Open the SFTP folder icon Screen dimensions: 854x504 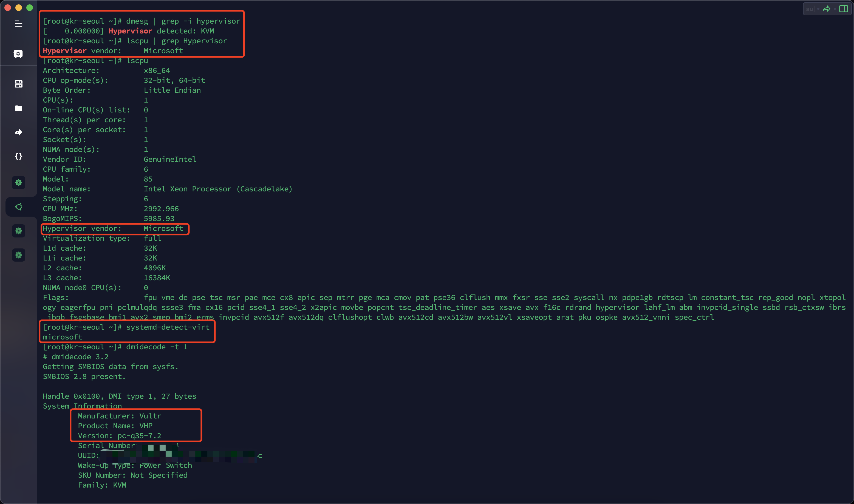point(18,108)
